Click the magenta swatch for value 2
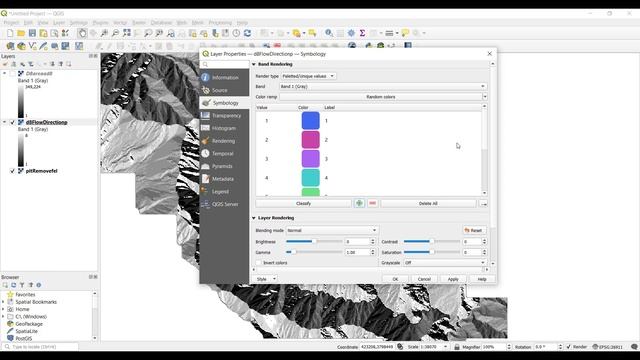 coord(311,140)
